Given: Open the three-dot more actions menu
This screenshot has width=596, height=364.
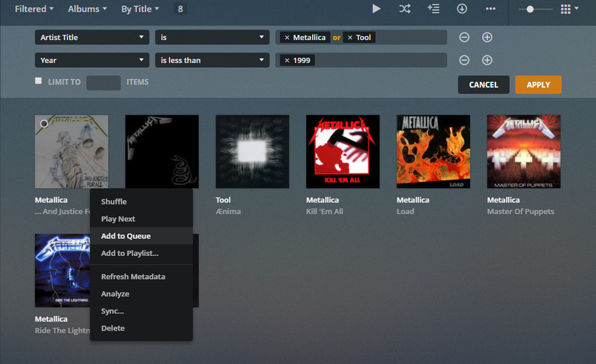Looking at the screenshot, I should tap(491, 9).
